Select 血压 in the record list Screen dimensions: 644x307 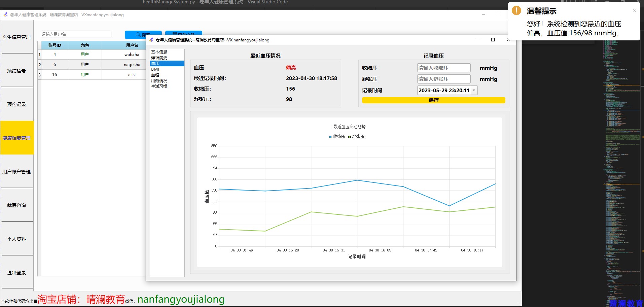tap(167, 63)
